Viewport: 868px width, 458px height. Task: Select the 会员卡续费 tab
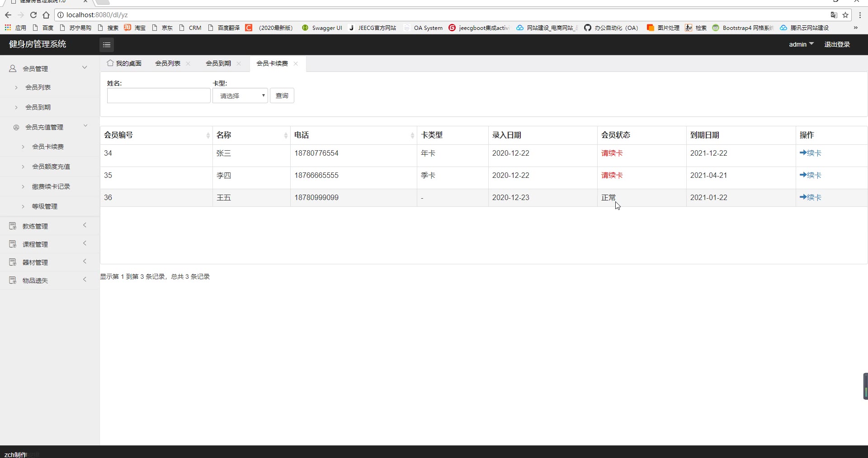272,63
